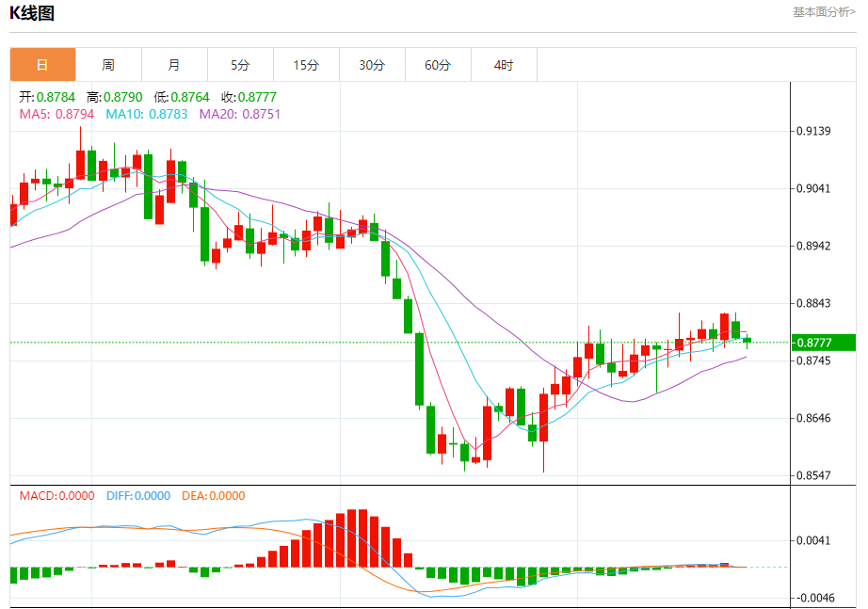Viewport: 868px width, 609px height.
Task: Click the DEA:0.0000 indicator label
Action: pyautogui.click(x=213, y=495)
